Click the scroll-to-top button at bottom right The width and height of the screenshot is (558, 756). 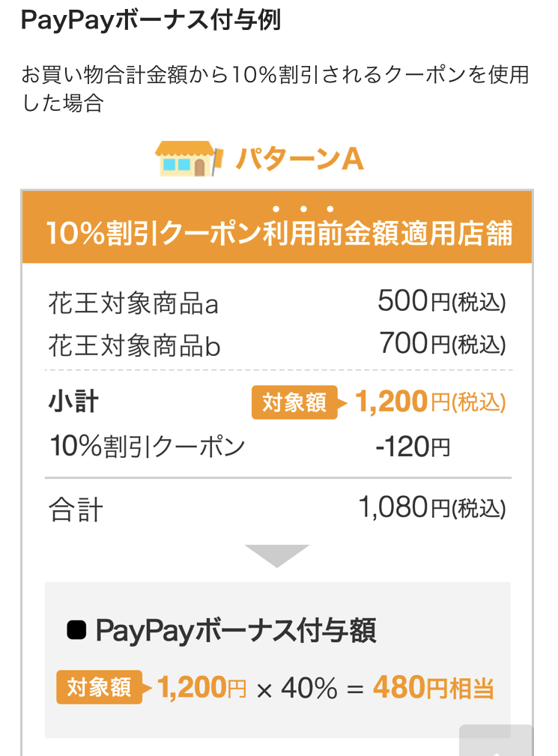(497, 740)
